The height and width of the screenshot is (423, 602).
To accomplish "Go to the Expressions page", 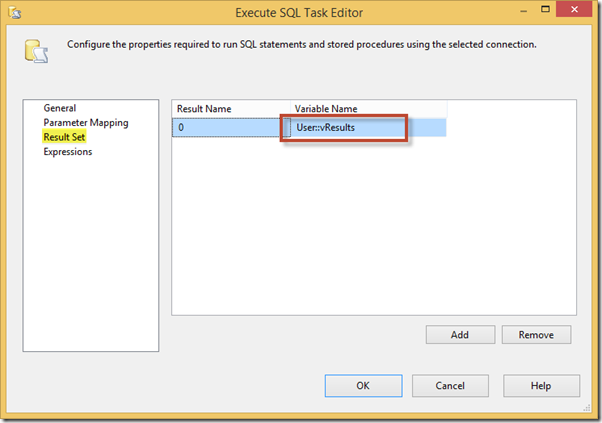I will coord(68,152).
